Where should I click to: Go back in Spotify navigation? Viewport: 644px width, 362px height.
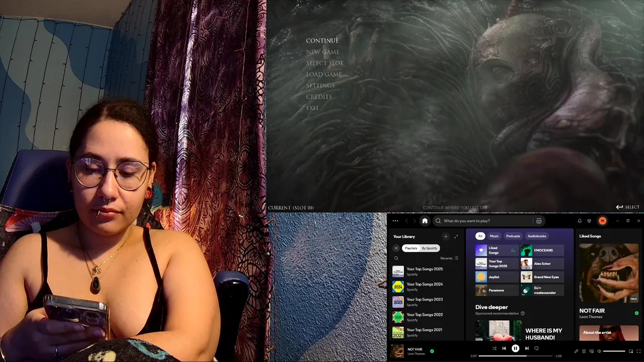(407, 221)
